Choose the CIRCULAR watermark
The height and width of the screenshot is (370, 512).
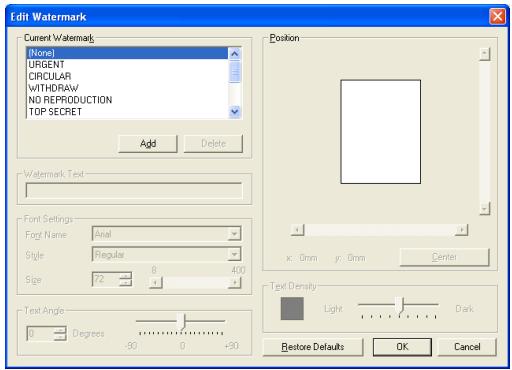tap(127, 76)
